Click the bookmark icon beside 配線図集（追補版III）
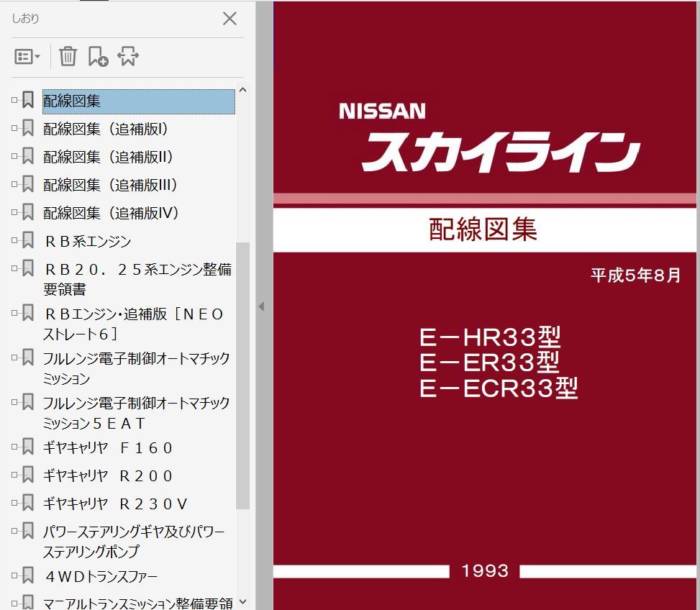Screen dimensions: 700x610 [28, 185]
